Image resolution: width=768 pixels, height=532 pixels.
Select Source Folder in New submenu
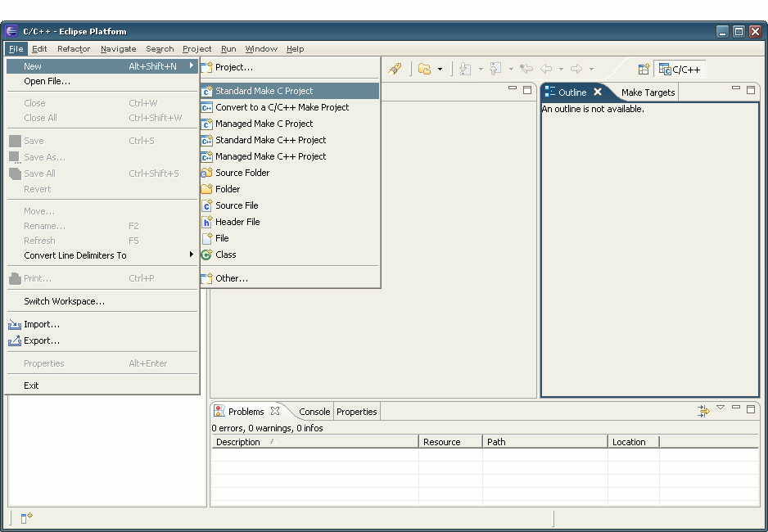tap(290, 172)
